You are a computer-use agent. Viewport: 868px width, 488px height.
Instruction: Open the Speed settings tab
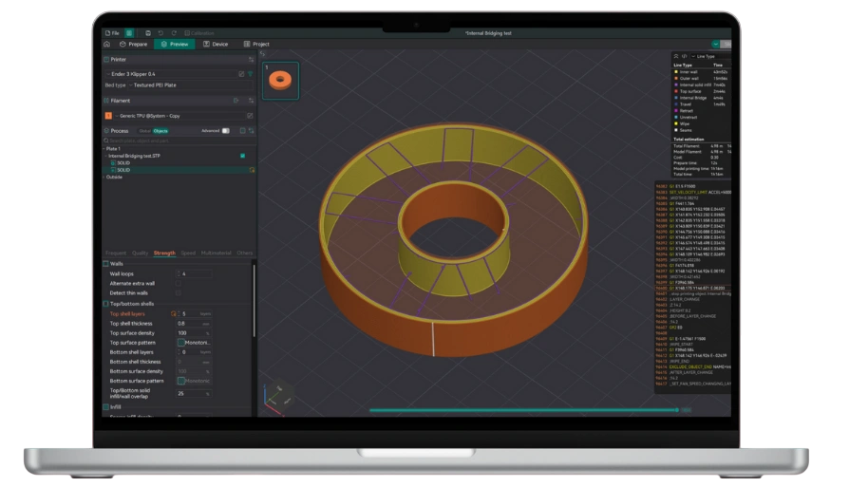click(188, 253)
